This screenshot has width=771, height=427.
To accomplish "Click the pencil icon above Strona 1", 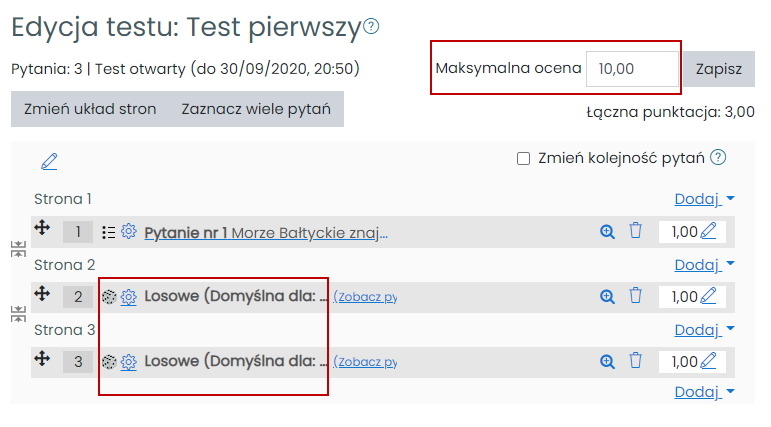I will click(49, 160).
